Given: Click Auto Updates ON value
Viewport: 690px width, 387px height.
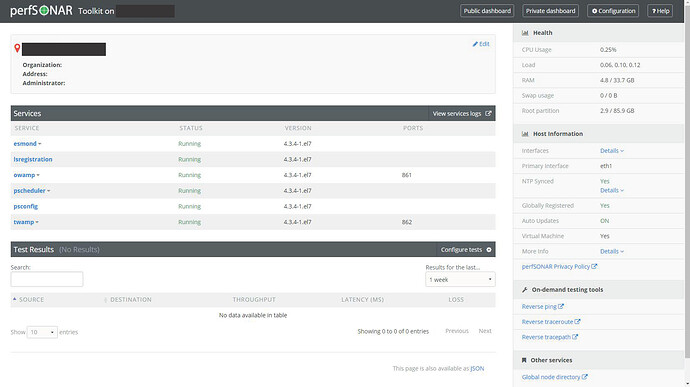Looking at the screenshot, I should click(605, 221).
